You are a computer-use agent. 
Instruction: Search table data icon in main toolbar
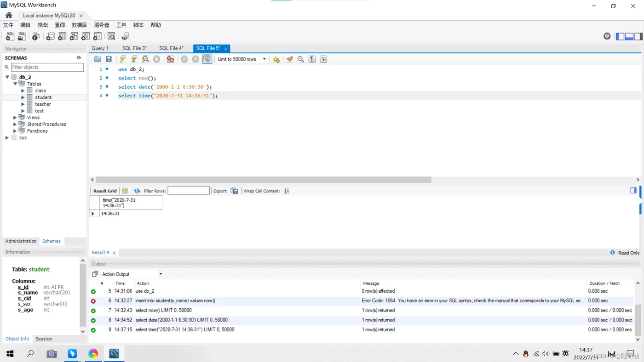(x=111, y=36)
